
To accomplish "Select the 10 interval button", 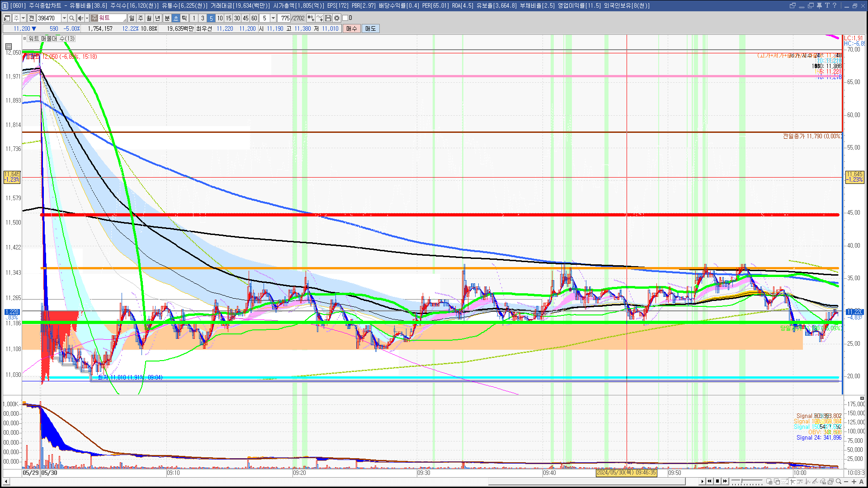I will [220, 18].
